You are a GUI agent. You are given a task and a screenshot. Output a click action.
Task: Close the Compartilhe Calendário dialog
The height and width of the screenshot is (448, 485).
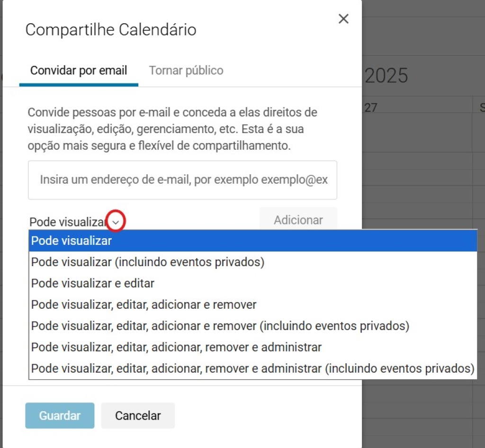pyautogui.click(x=343, y=19)
